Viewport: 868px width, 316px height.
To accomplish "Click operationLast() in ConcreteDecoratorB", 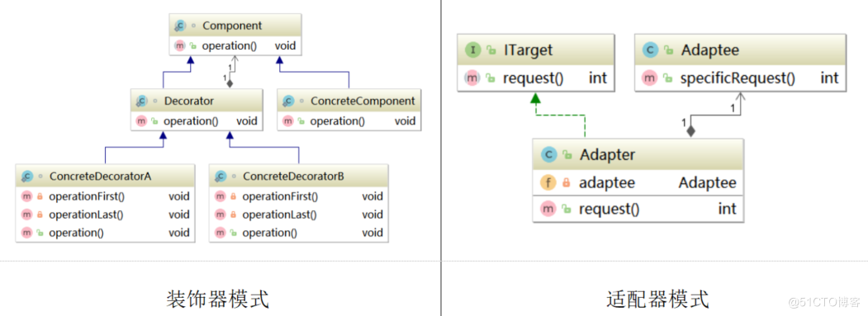I will click(279, 215).
